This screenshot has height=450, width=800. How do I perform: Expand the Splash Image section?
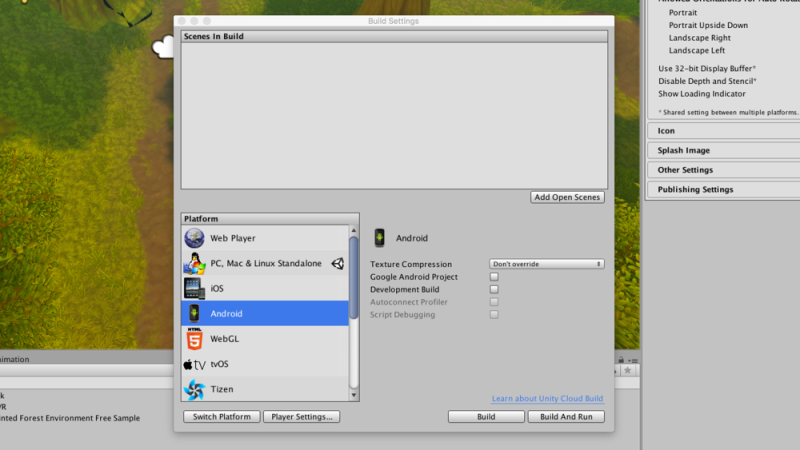click(x=684, y=151)
